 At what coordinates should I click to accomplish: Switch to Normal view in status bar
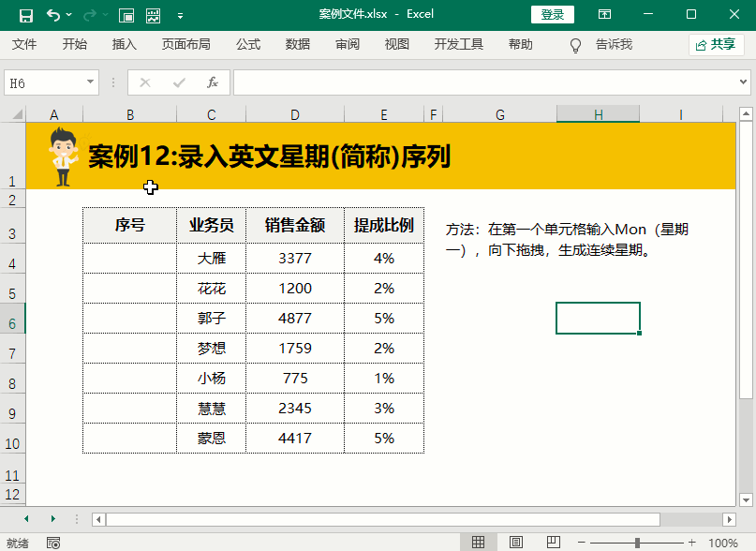[x=479, y=543]
